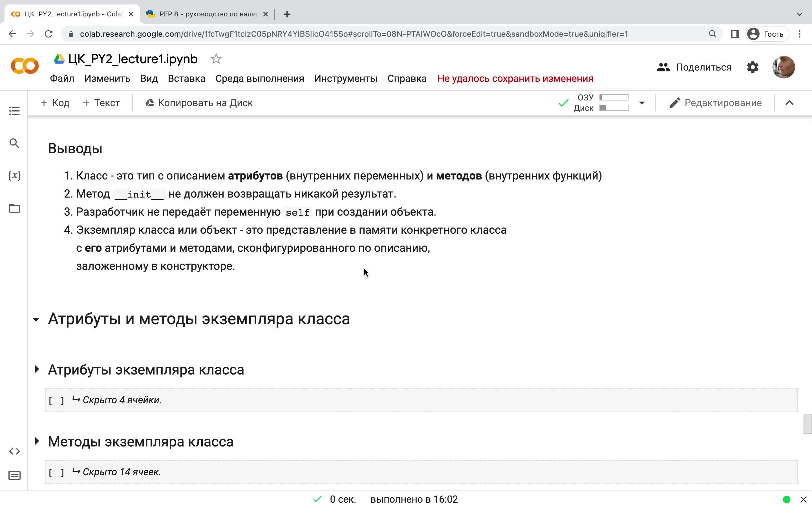Click the browser address bar URL
Viewport: 812px width, 508px height.
[354, 34]
